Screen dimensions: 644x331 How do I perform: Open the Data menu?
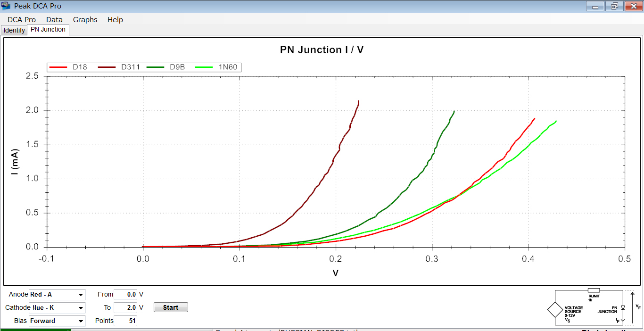tap(54, 19)
